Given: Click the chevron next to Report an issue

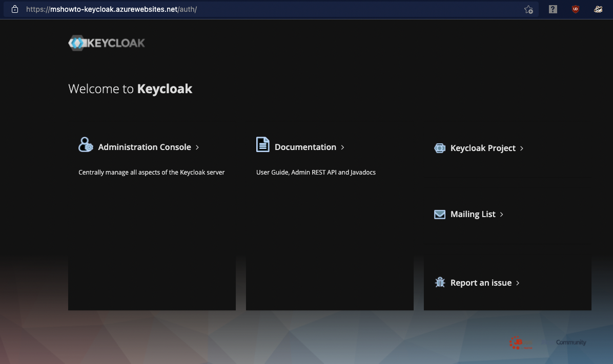Looking at the screenshot, I should pyautogui.click(x=518, y=283).
